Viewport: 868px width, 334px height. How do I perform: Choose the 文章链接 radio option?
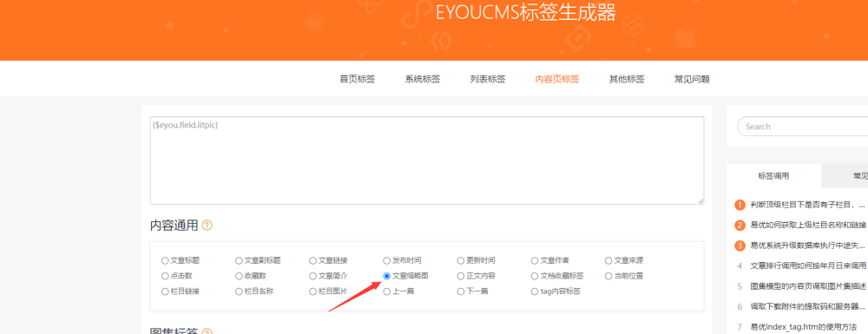coord(312,260)
